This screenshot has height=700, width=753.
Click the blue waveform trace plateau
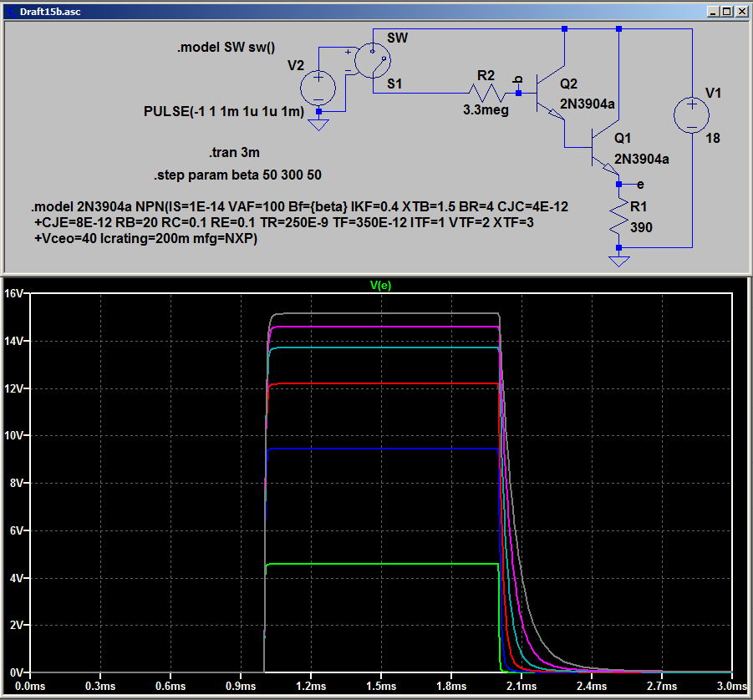pyautogui.click(x=382, y=449)
